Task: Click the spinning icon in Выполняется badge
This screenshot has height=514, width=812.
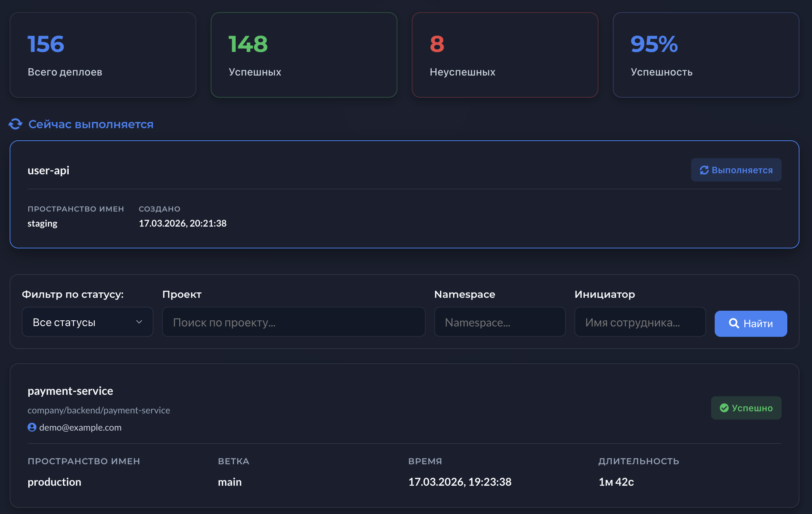Action: click(x=704, y=170)
